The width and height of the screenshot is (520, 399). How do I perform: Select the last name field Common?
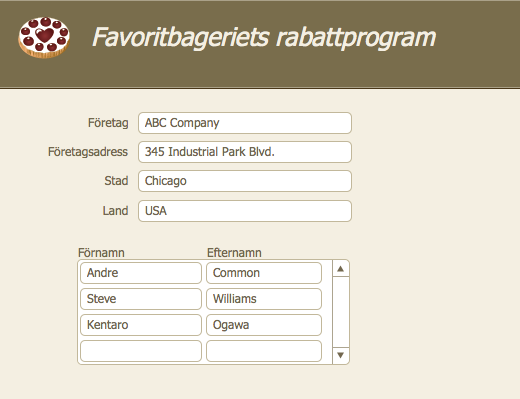coord(264,273)
